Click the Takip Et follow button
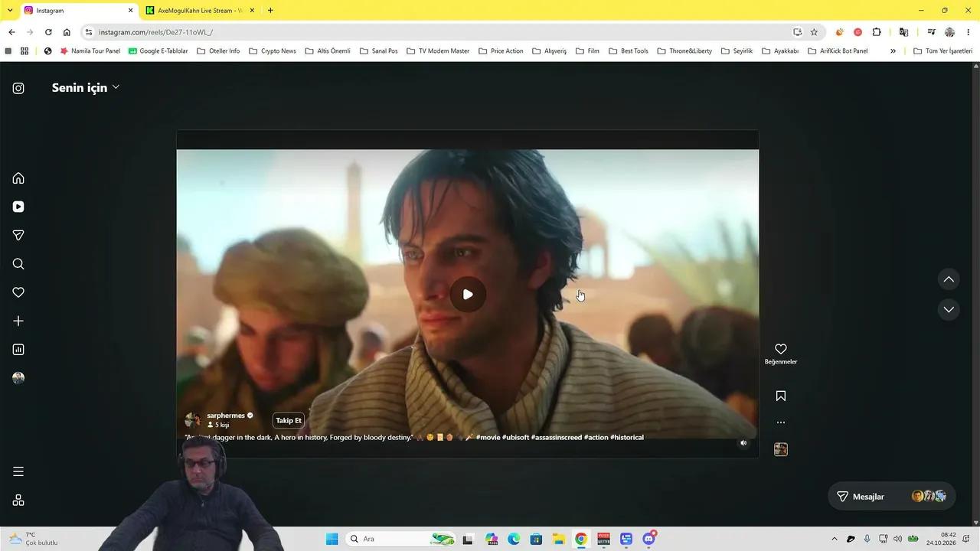The width and height of the screenshot is (980, 551). tap(289, 420)
